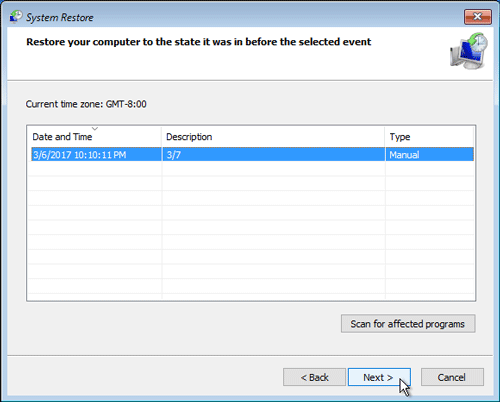Go back with the Back button
The image size is (500, 402).
314,377
